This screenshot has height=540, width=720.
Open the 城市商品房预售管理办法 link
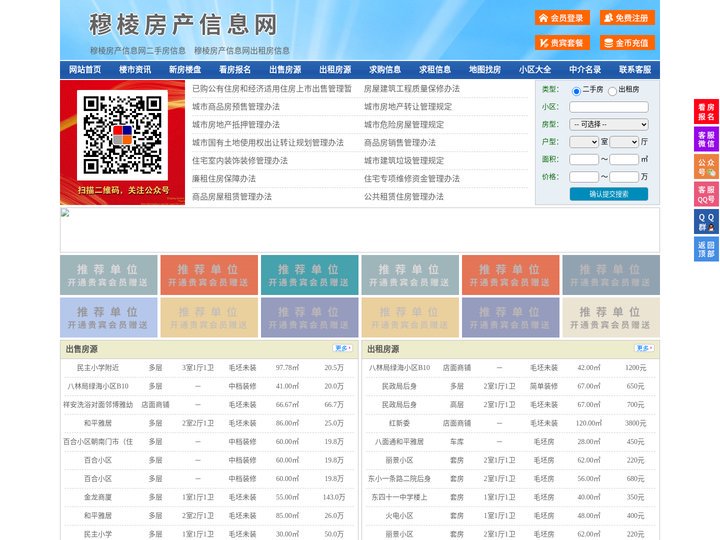pyautogui.click(x=236, y=107)
